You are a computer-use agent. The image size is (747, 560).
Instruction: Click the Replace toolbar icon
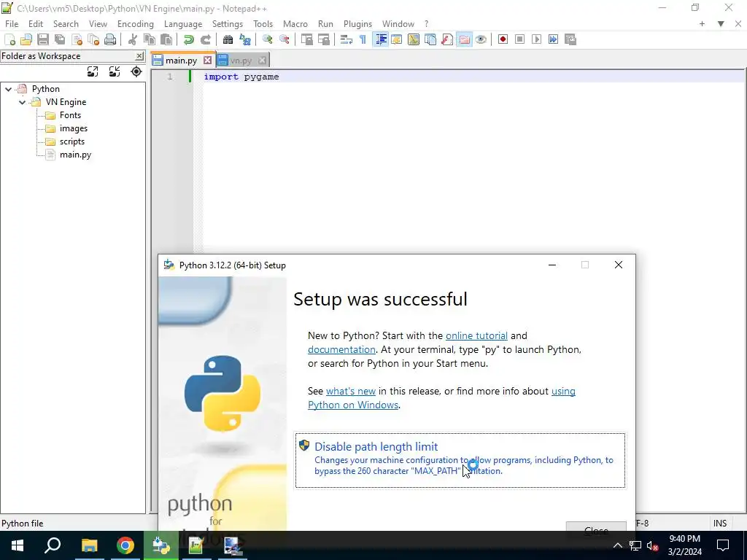[x=245, y=39]
